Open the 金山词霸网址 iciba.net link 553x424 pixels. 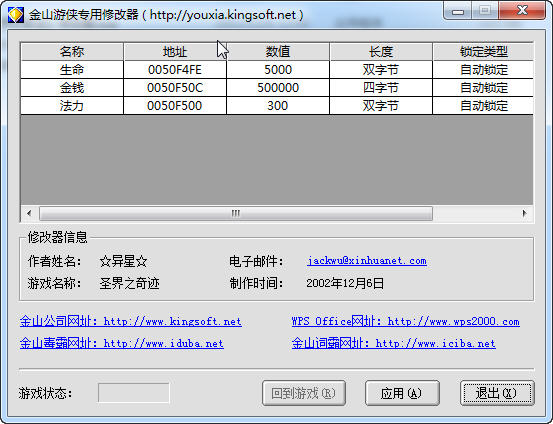coord(394,343)
